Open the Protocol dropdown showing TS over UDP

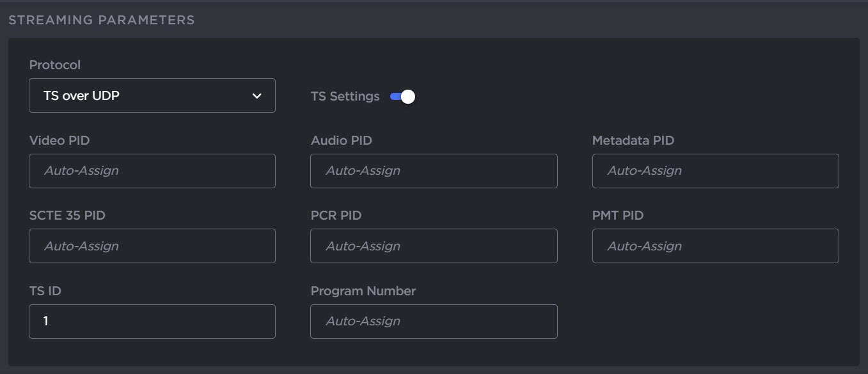(152, 95)
